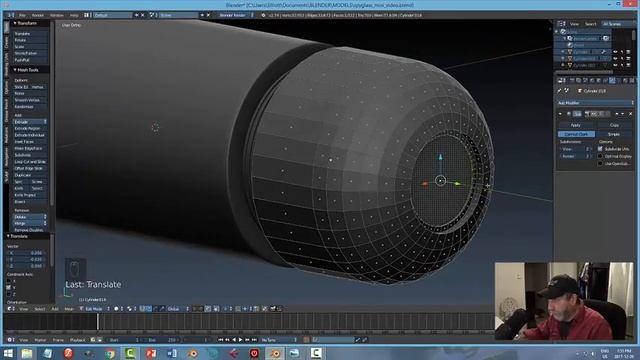Click the outliner editor type icon
Image resolution: width=640 pixels, height=360 pixels.
561,24
